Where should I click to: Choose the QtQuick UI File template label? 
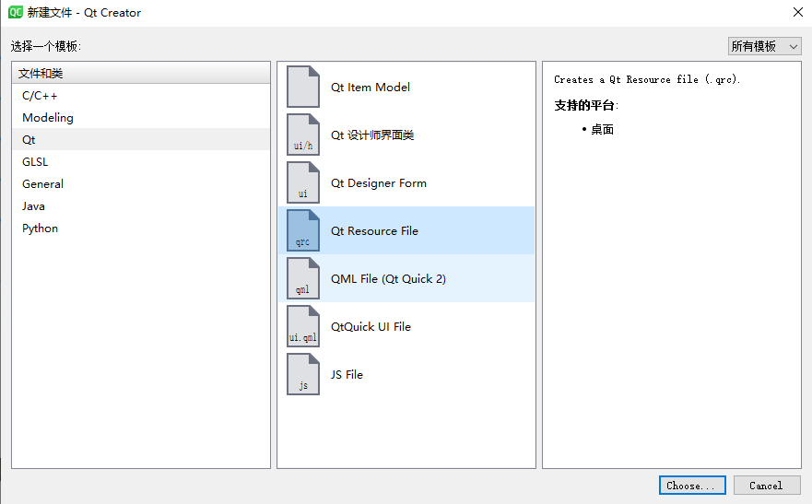(x=371, y=326)
